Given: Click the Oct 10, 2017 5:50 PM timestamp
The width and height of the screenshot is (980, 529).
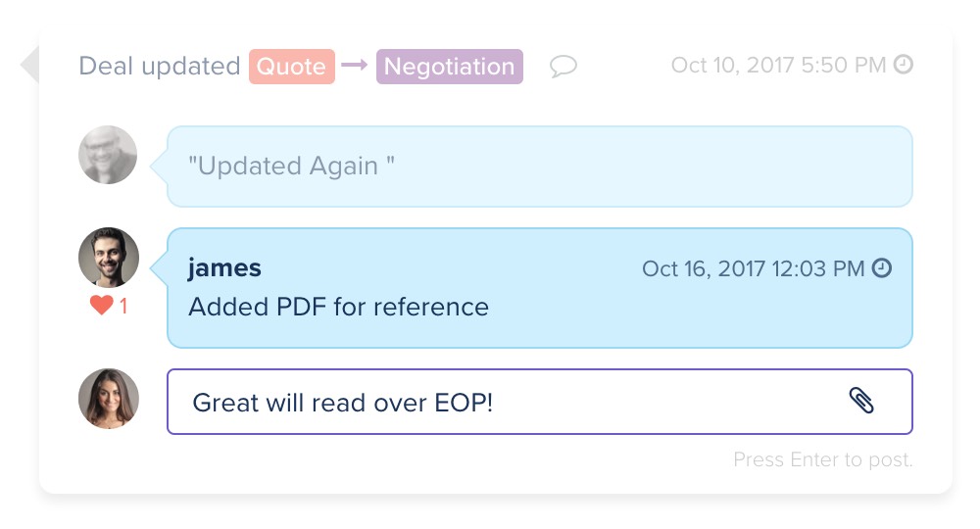Looking at the screenshot, I should (x=779, y=65).
